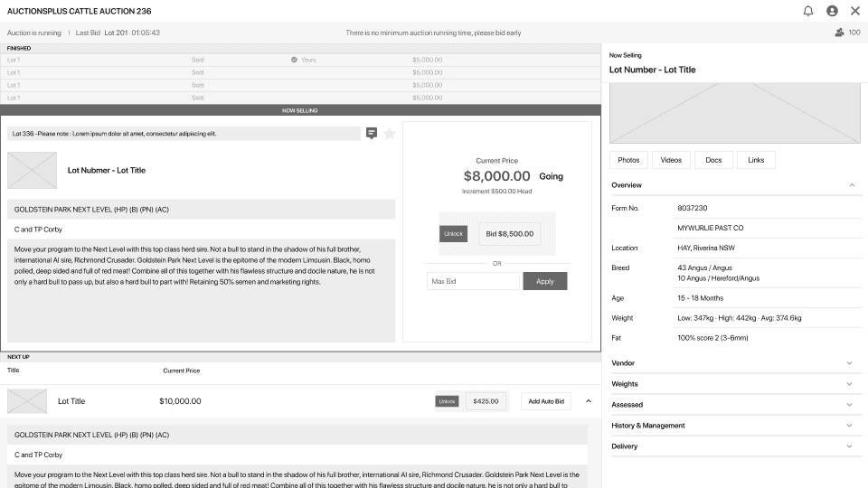Viewport: 868px width, 488px height.
Task: Unlock the bid button for $8,500.00
Action: pyautogui.click(x=453, y=233)
